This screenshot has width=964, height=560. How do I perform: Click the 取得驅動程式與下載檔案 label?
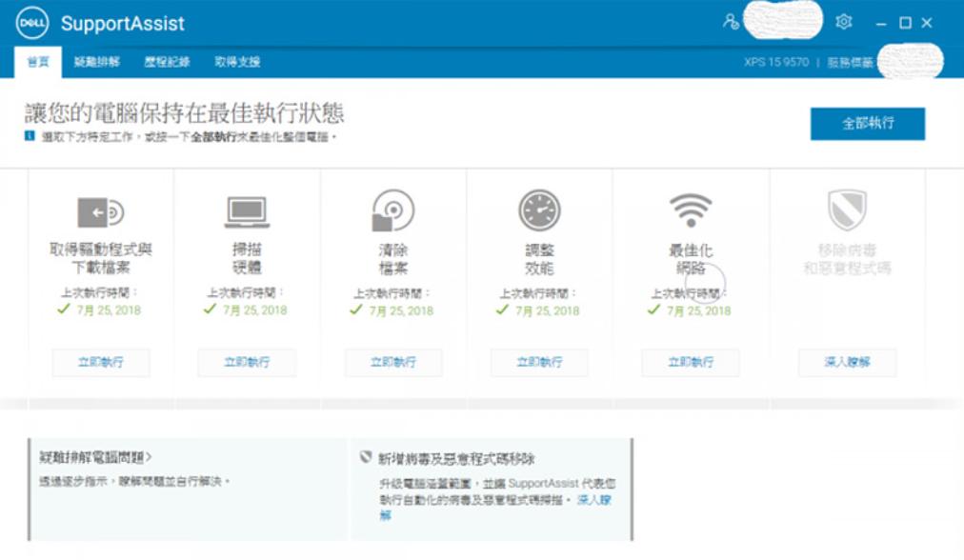(x=101, y=258)
